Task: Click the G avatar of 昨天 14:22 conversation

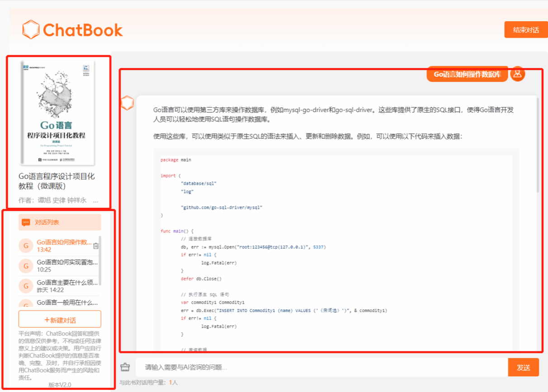Action: click(26, 286)
